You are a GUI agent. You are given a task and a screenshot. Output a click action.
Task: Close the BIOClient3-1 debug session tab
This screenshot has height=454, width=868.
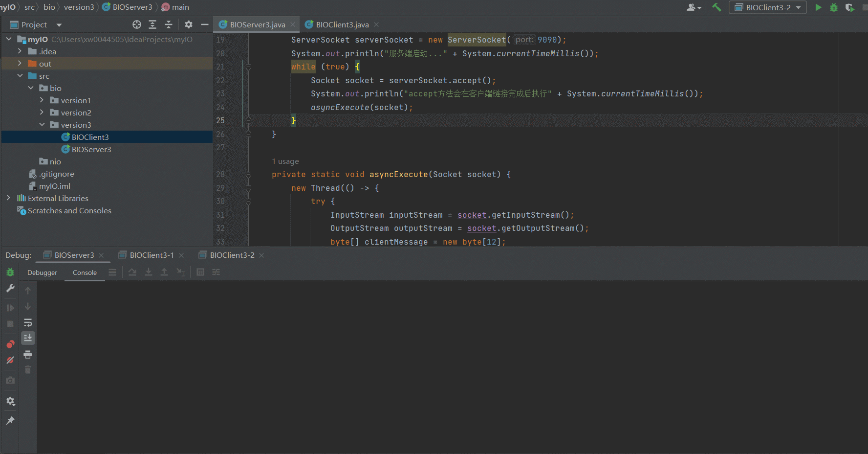(181, 255)
